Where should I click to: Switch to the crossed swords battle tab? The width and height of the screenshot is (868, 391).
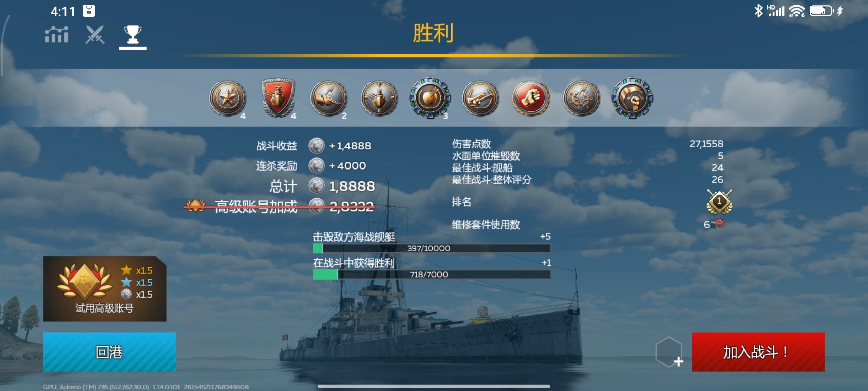tap(95, 35)
